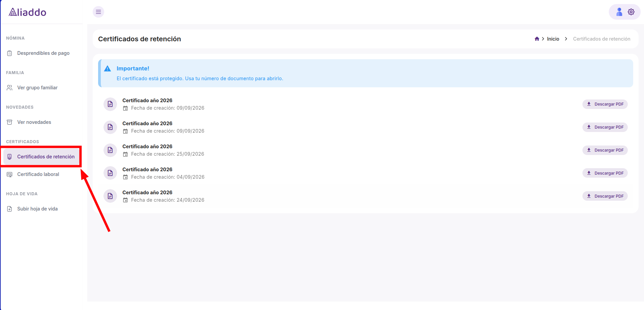This screenshot has height=310, width=644.
Task: Click document icon of certificate dated 25/09/2026
Action: click(x=110, y=150)
